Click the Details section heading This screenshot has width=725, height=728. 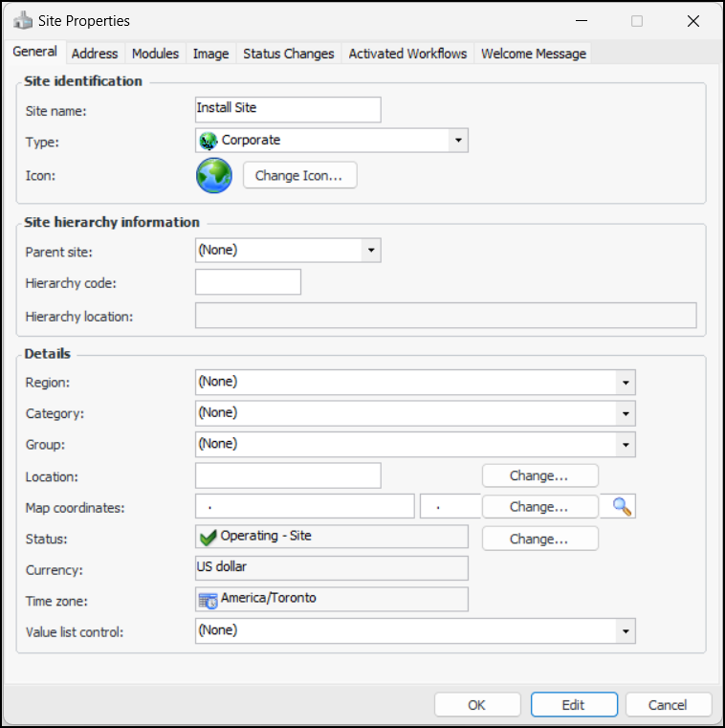(x=47, y=354)
